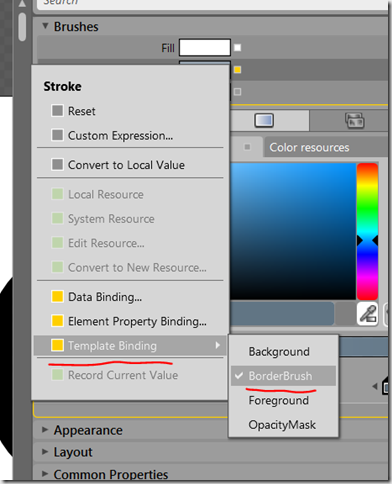The height and width of the screenshot is (484, 392).
Task: Collapse the Brushes section
Action: [x=45, y=26]
